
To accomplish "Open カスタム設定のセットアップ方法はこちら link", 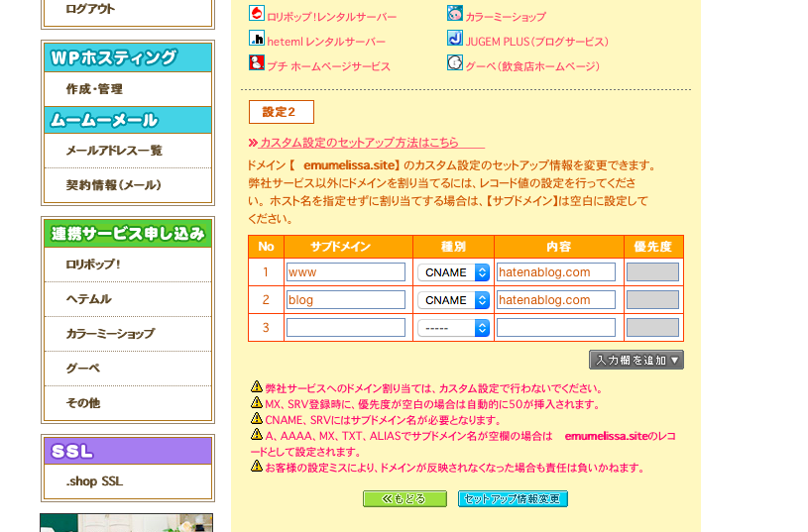I will [359, 142].
